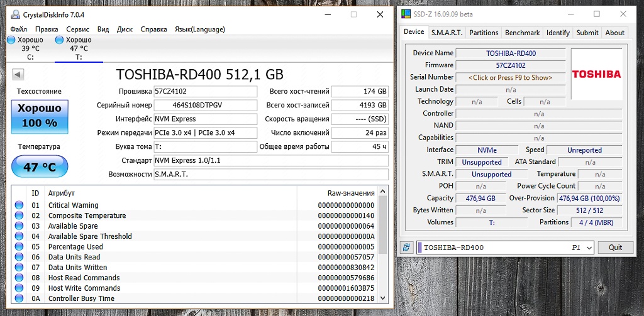Viewport: 644px width, 316px height.
Task: Open the Язык(Language) menu
Action: click(x=199, y=29)
